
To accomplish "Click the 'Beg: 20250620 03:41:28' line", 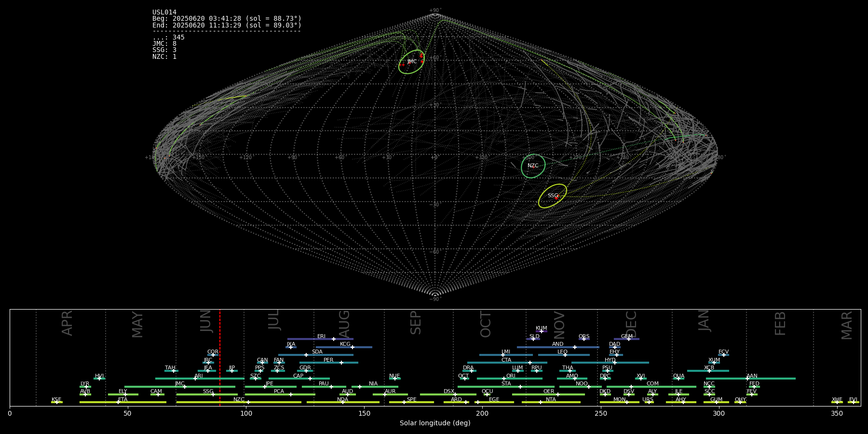I will (x=227, y=19).
